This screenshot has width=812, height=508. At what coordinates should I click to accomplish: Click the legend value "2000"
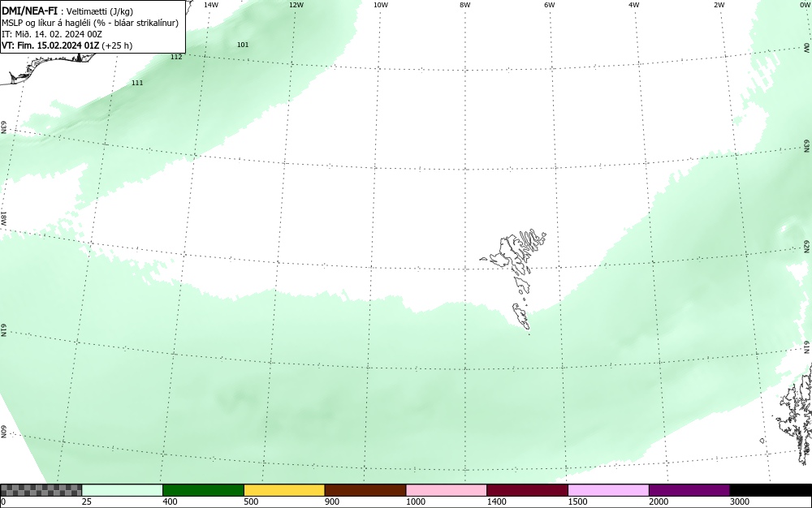coord(659,502)
